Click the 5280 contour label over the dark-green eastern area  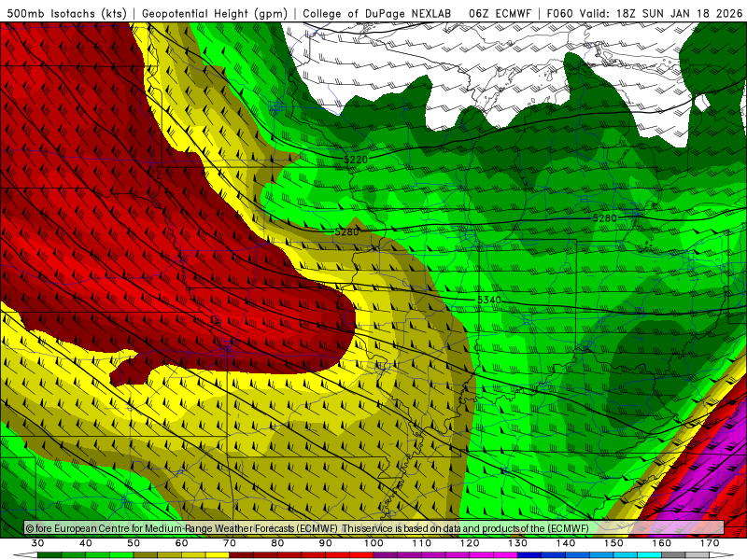tap(604, 218)
